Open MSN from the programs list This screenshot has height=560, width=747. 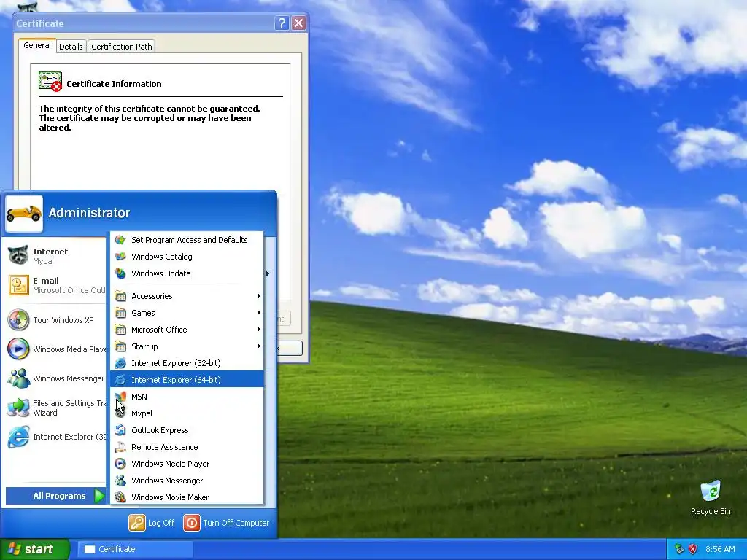coord(187,397)
